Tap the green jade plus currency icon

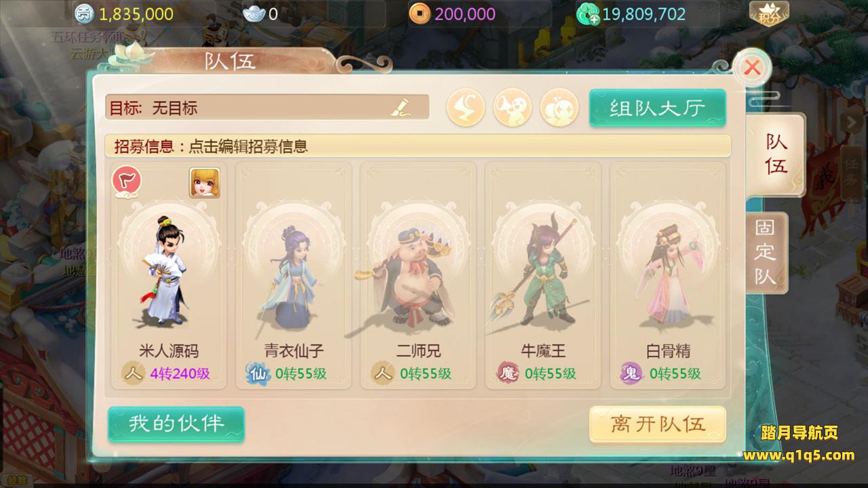(587, 14)
